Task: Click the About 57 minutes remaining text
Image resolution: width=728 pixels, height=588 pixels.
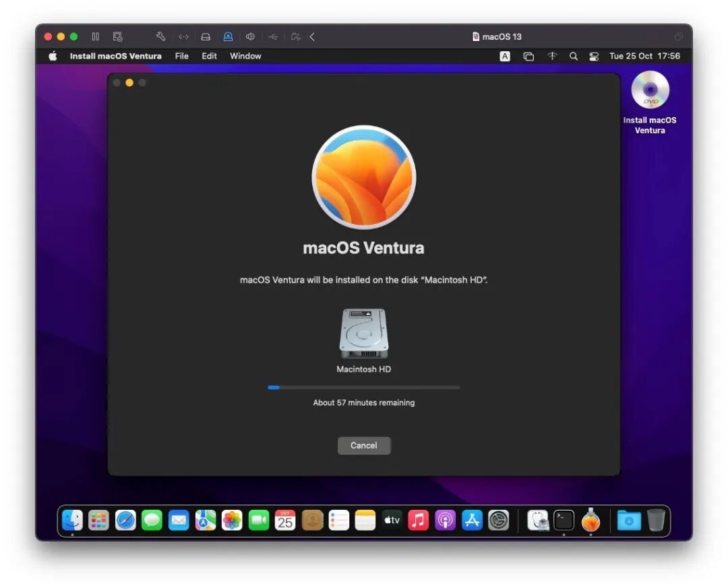Action: click(x=363, y=403)
